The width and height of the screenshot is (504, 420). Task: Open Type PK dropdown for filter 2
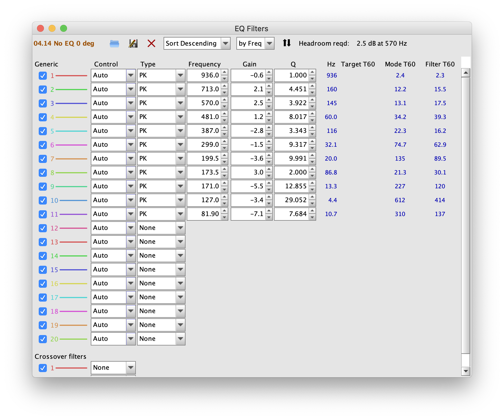[x=161, y=89]
